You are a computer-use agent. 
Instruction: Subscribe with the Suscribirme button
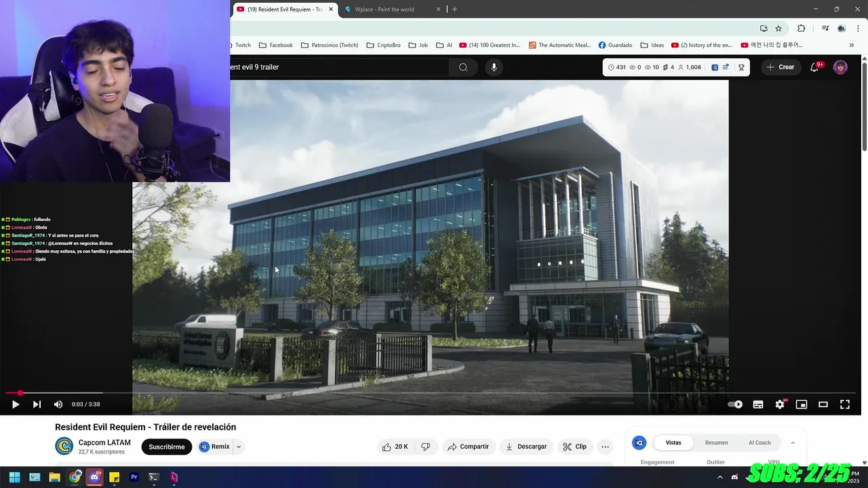point(167,447)
